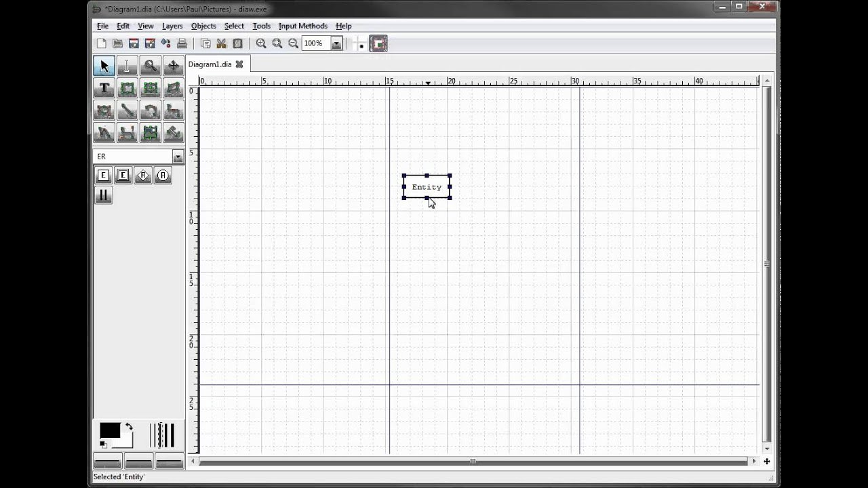The width and height of the screenshot is (868, 488).
Task: Click the black foreground color swatch
Action: pos(110,430)
